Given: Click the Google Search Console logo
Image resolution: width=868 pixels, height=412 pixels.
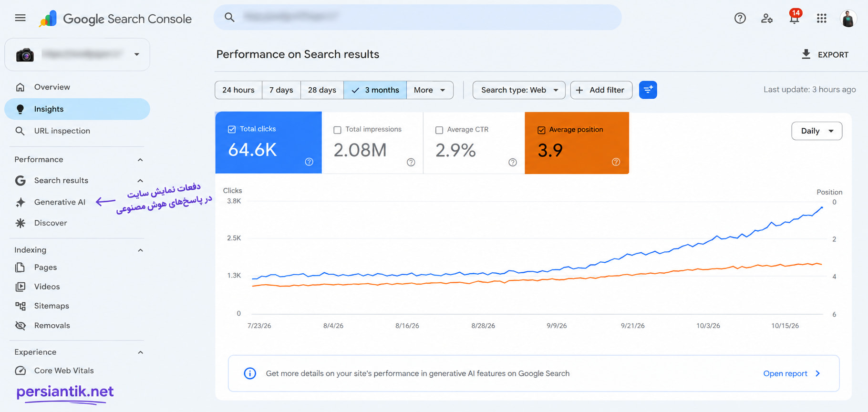Looking at the screenshot, I should click(115, 19).
